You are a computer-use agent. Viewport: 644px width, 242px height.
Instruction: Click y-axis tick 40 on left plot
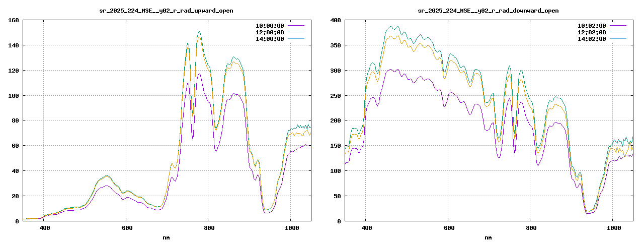(15, 171)
